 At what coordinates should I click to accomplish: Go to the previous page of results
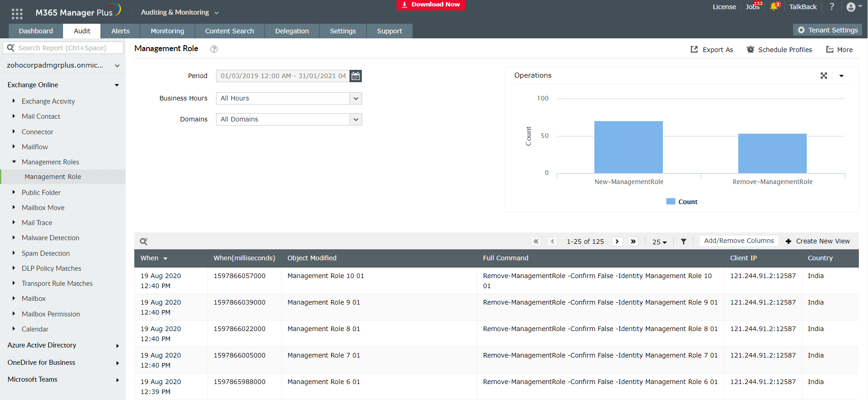552,241
